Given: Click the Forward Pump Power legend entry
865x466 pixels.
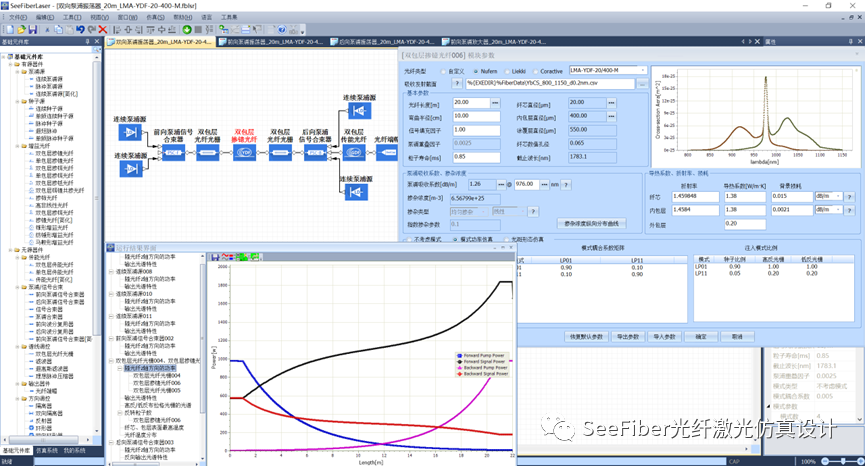Looking at the screenshot, I should (x=482, y=356).
